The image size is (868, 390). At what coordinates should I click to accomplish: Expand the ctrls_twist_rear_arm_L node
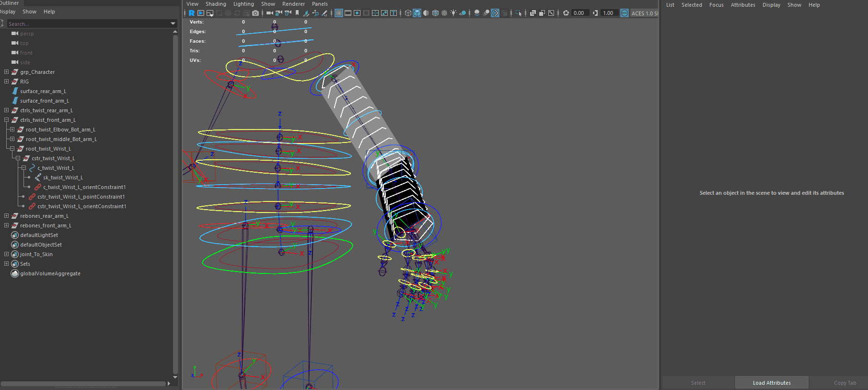[x=6, y=110]
